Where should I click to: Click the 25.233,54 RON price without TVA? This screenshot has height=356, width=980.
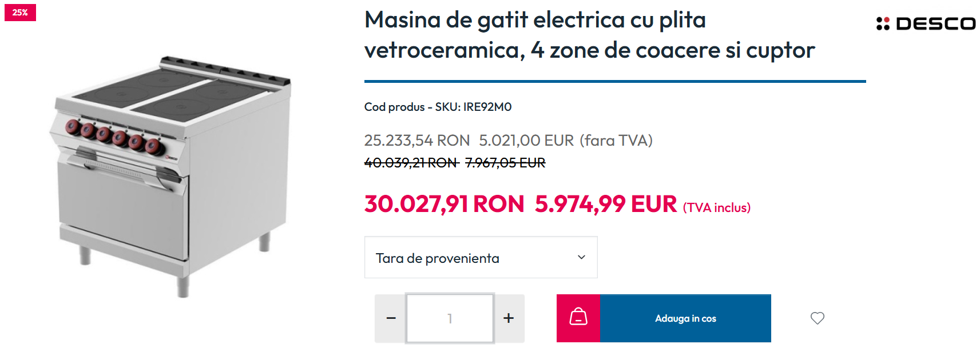click(417, 141)
